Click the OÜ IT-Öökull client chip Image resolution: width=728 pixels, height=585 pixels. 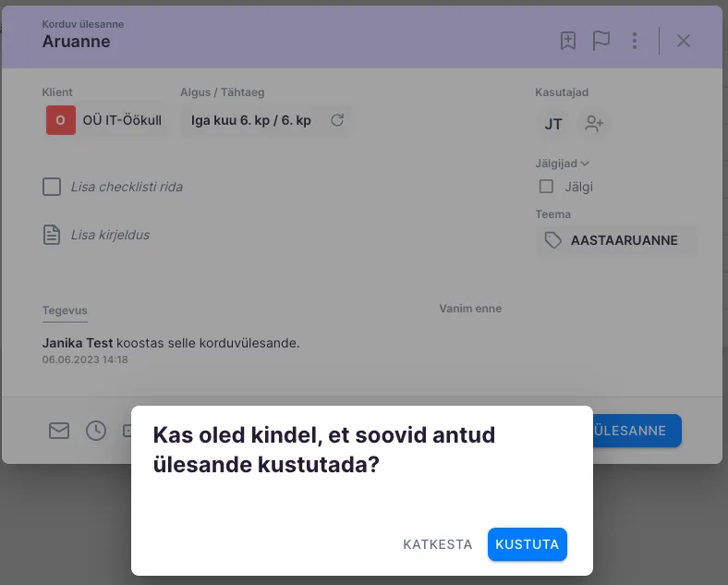tap(105, 120)
